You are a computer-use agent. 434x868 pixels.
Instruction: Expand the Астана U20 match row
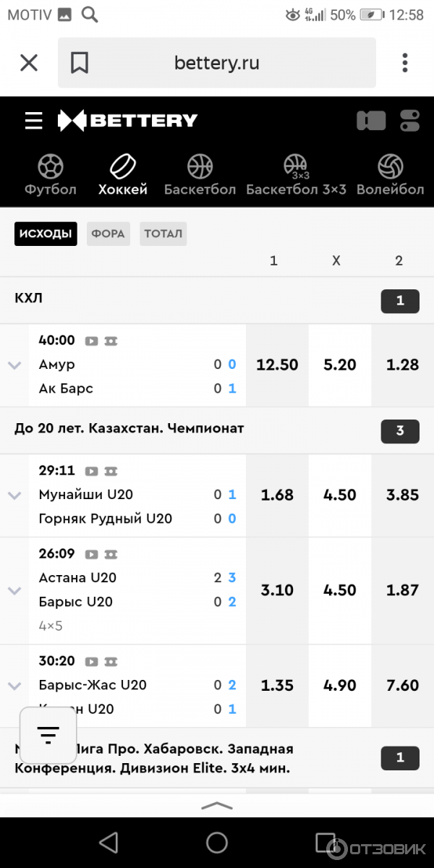click(x=14, y=590)
